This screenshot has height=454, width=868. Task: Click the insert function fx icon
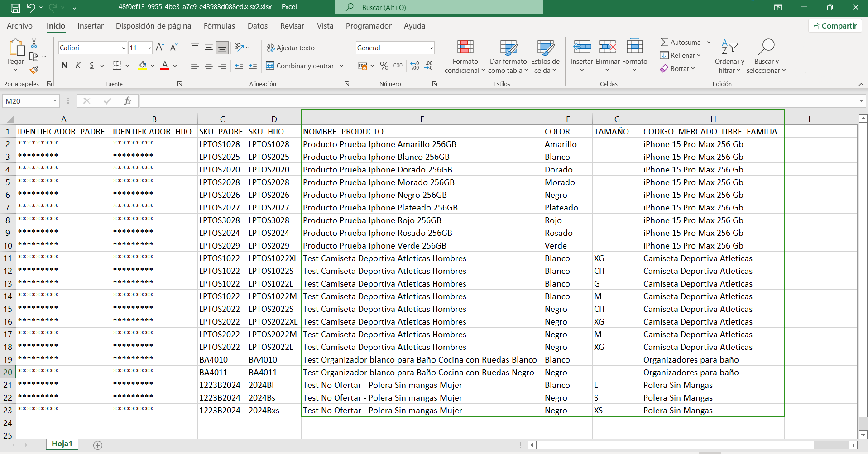(128, 101)
